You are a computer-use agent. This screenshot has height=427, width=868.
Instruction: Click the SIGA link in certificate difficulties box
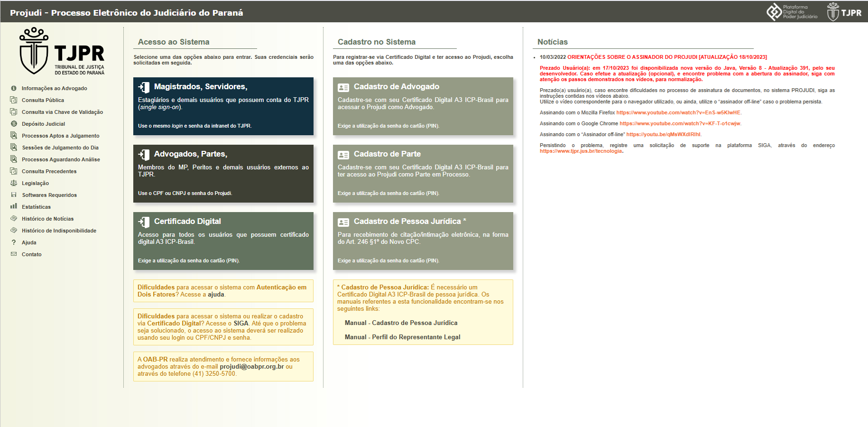click(241, 324)
